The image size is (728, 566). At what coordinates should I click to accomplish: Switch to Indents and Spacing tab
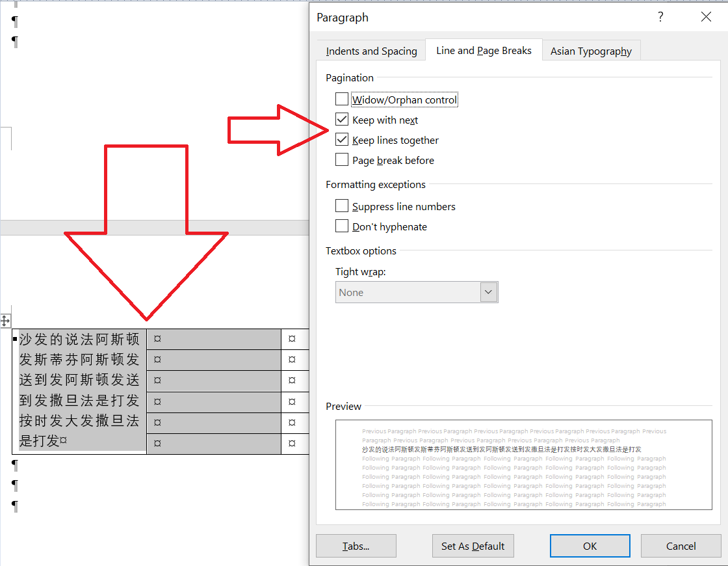[x=371, y=51]
